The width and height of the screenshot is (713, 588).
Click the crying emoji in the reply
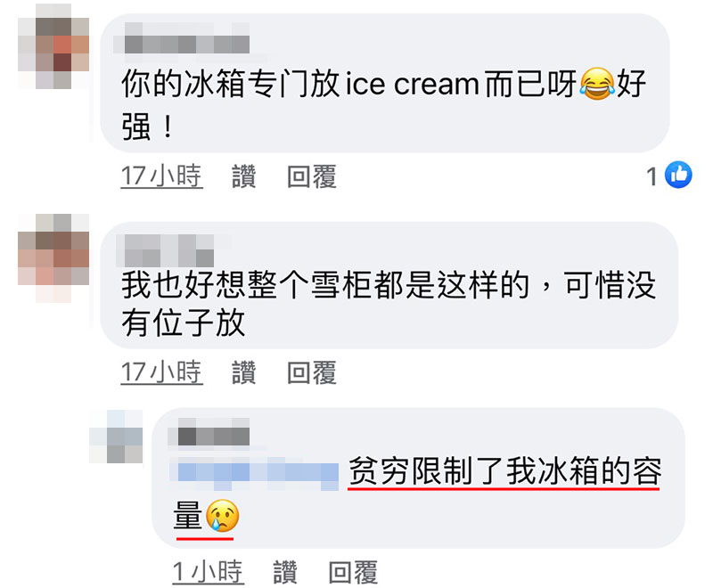[222, 516]
